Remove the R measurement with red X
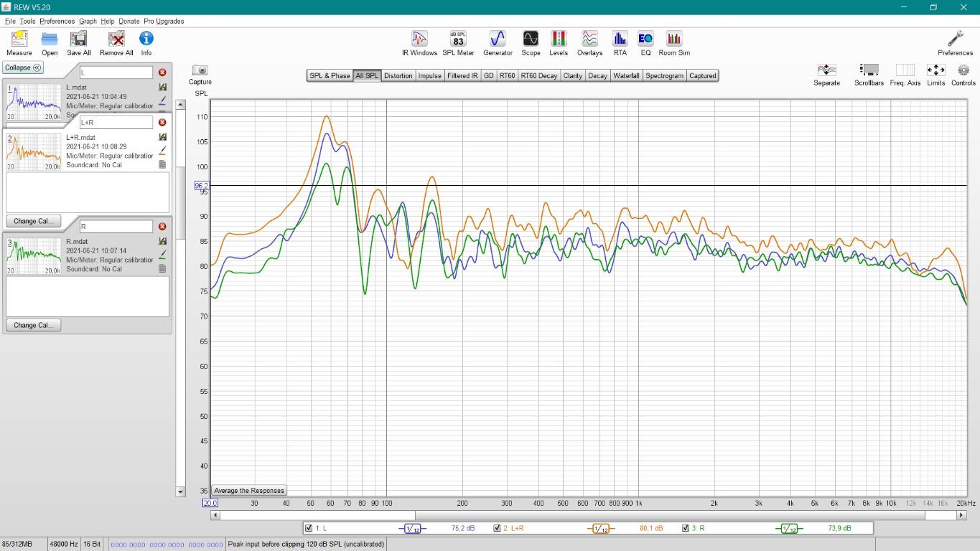Image resolution: width=980 pixels, height=551 pixels. tap(162, 227)
